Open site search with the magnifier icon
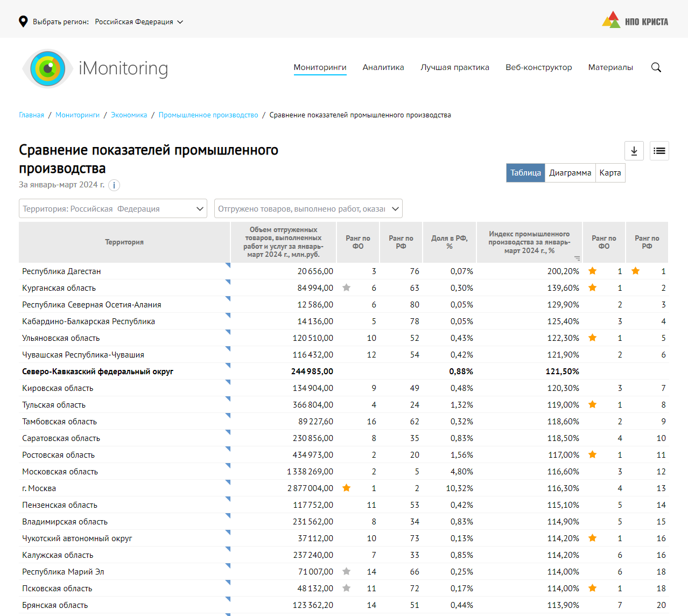 tap(656, 67)
